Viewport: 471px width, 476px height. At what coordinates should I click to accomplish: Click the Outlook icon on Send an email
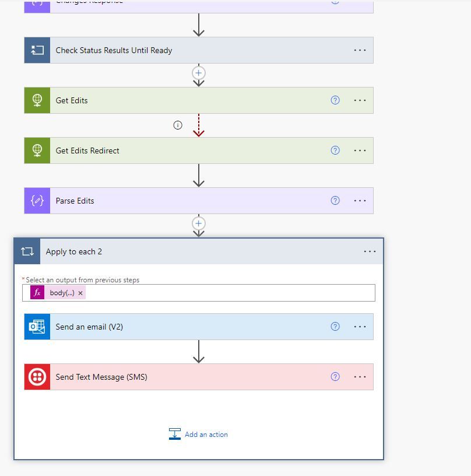pos(37,327)
